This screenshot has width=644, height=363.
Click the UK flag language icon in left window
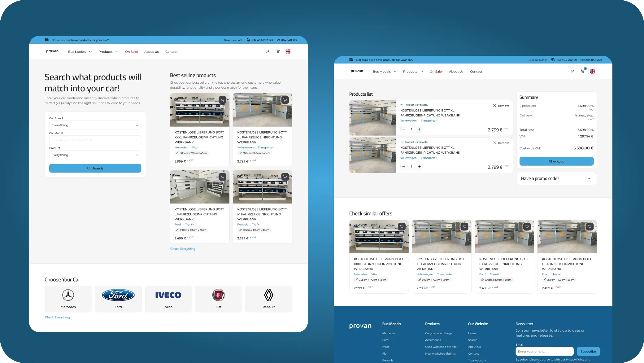(288, 52)
